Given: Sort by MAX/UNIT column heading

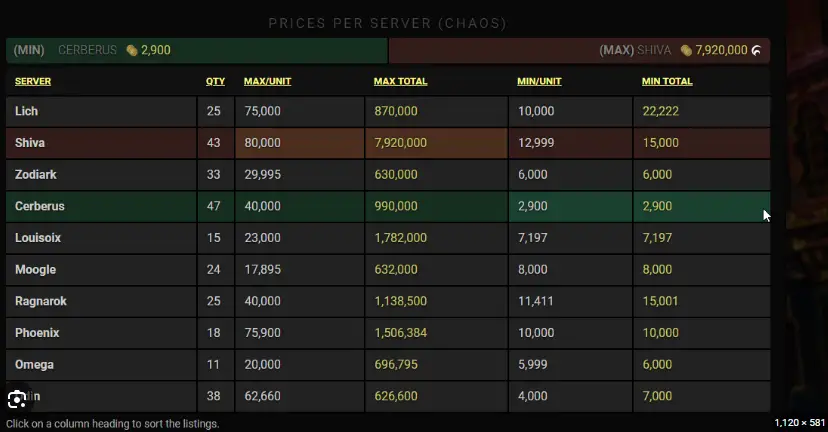Looking at the screenshot, I should click(267, 81).
